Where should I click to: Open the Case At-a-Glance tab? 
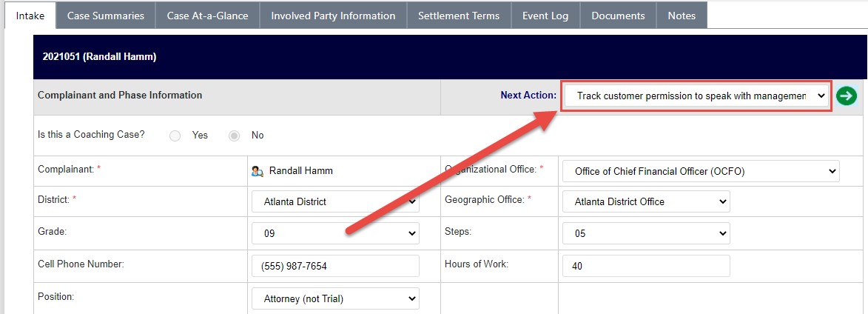208,16
